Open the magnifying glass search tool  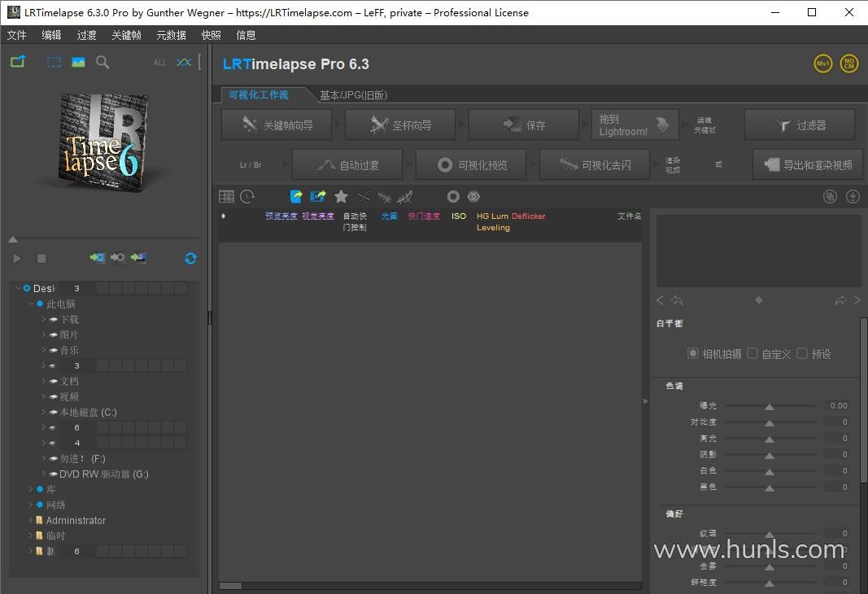[103, 62]
